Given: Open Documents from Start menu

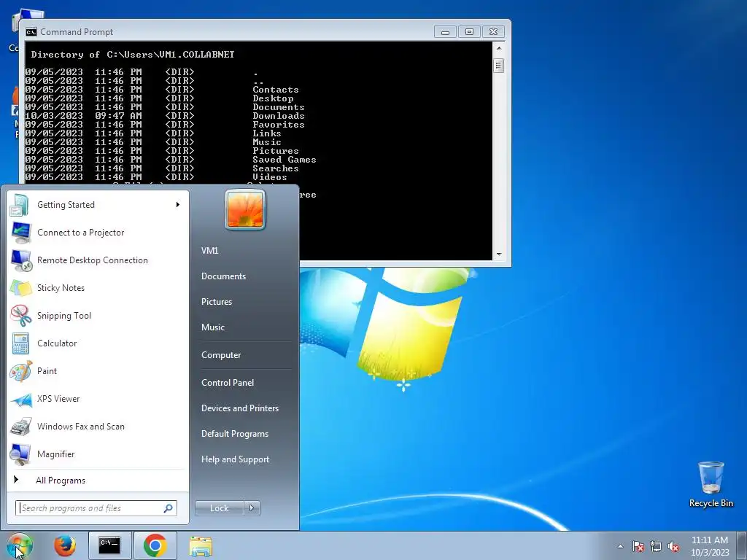Looking at the screenshot, I should pos(223,276).
